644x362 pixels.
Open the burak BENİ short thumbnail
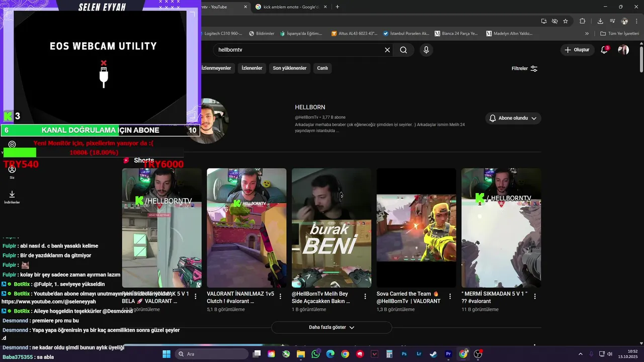(x=332, y=228)
